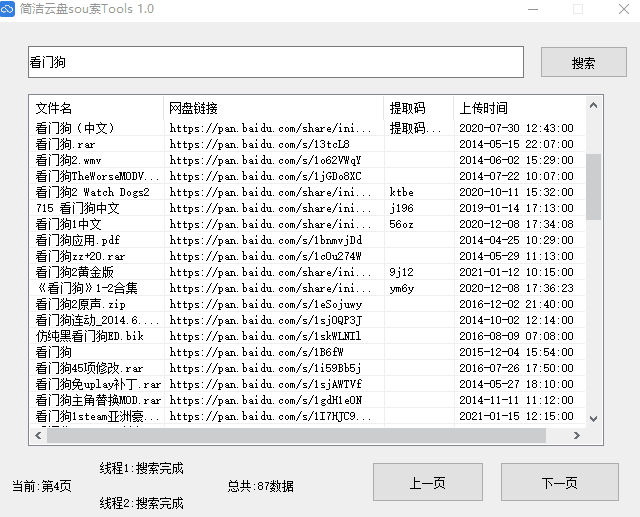Click the link ending in 13tcL8
Viewport: 640px width, 517px height.
(260, 144)
